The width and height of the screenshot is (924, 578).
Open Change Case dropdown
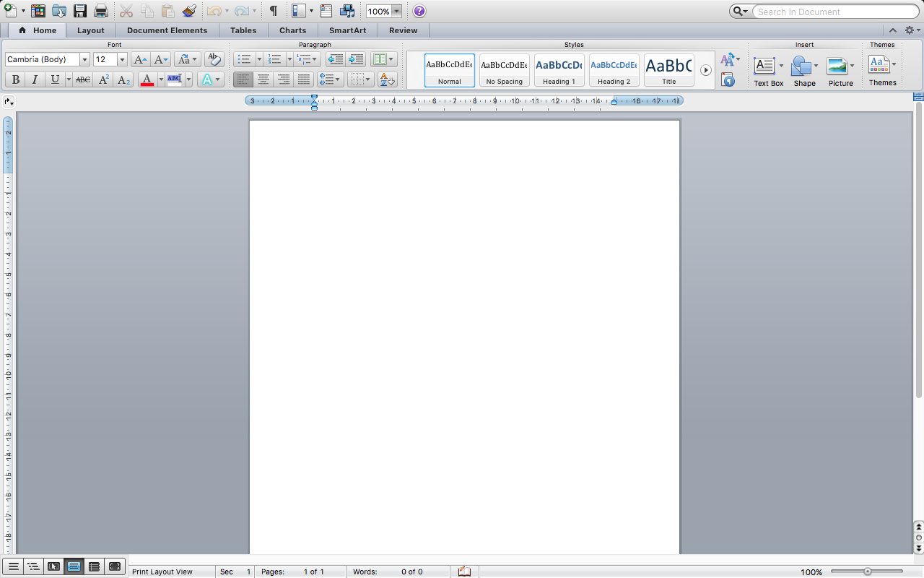(187, 59)
